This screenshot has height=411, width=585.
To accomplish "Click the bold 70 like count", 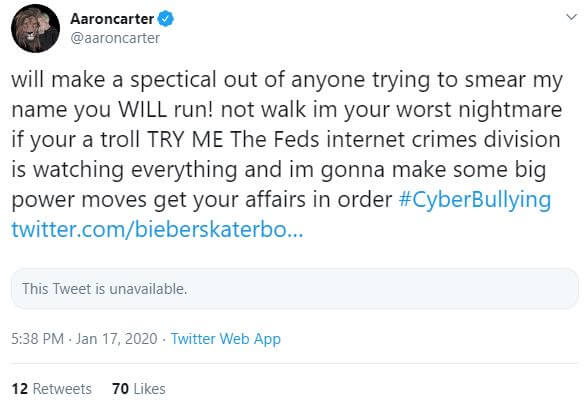I will tap(120, 389).
